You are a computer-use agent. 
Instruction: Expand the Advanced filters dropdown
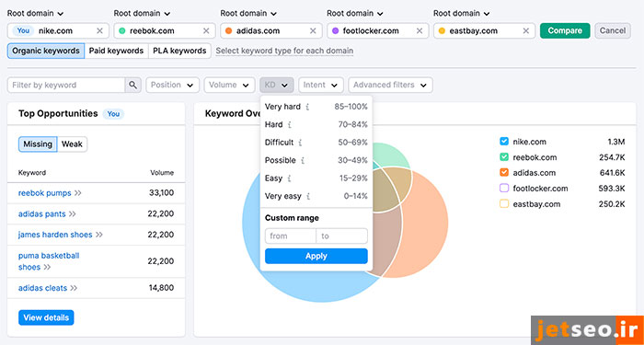coord(390,85)
